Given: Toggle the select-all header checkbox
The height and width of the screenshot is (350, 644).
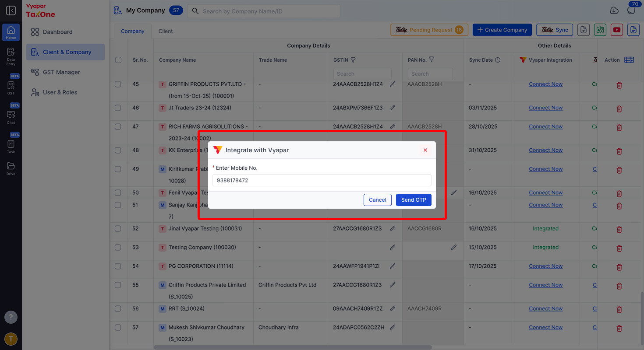Looking at the screenshot, I should [x=118, y=60].
